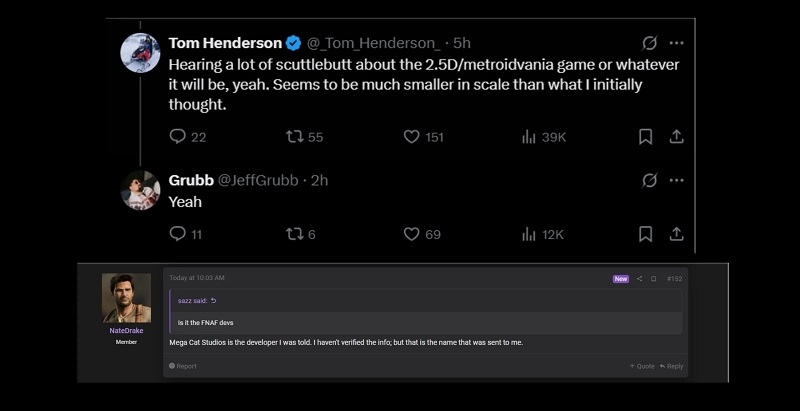This screenshot has height=411, width=800.
Task: Click Quote on NateDrake's forum post
Action: [642, 366]
